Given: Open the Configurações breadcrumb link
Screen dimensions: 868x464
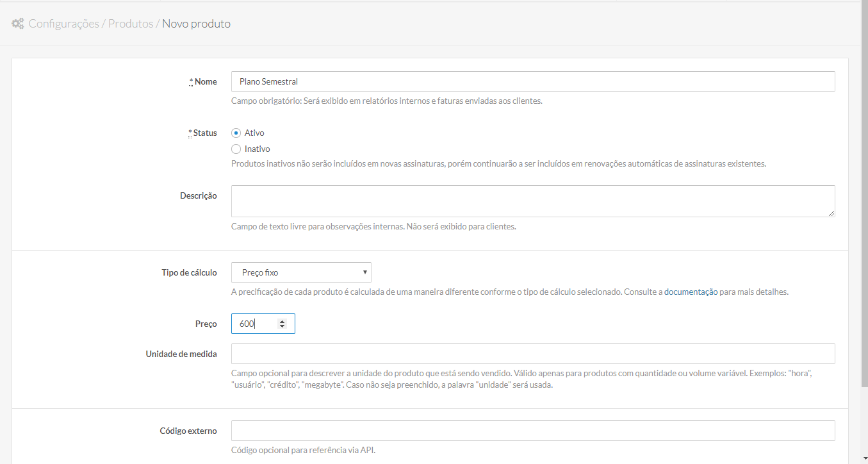Looking at the screenshot, I should point(63,24).
